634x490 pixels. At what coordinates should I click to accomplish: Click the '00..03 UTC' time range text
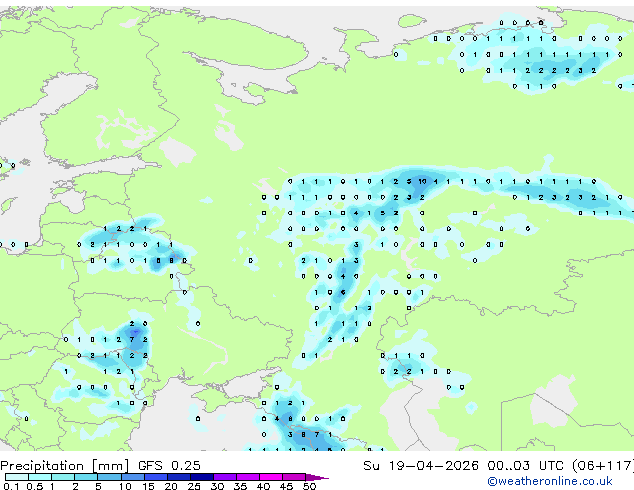click(x=525, y=466)
